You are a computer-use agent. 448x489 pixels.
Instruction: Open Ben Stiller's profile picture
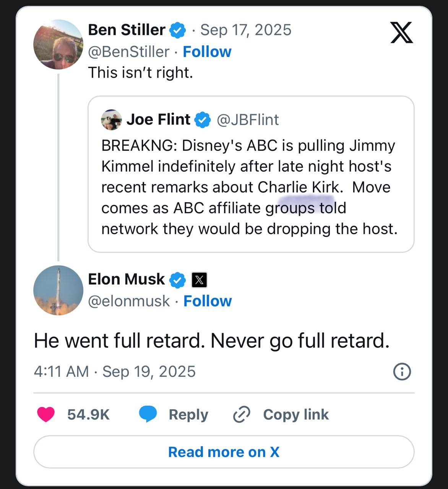[58, 44]
